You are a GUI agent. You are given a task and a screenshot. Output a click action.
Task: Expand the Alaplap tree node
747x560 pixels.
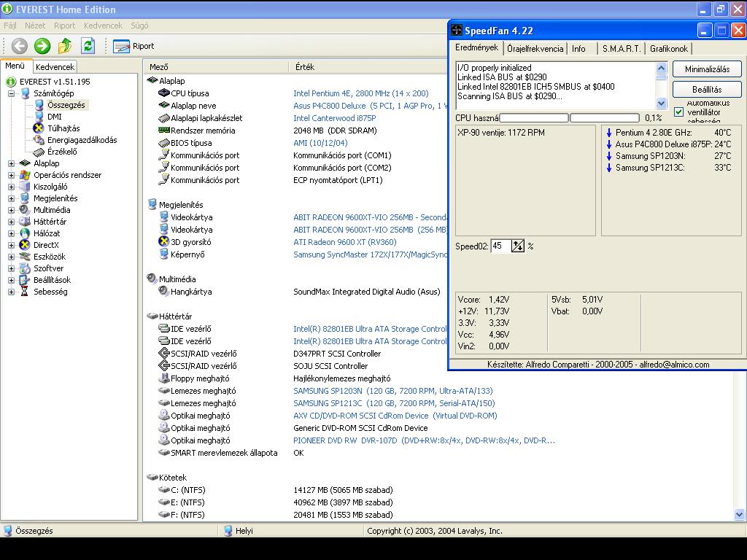point(11,163)
